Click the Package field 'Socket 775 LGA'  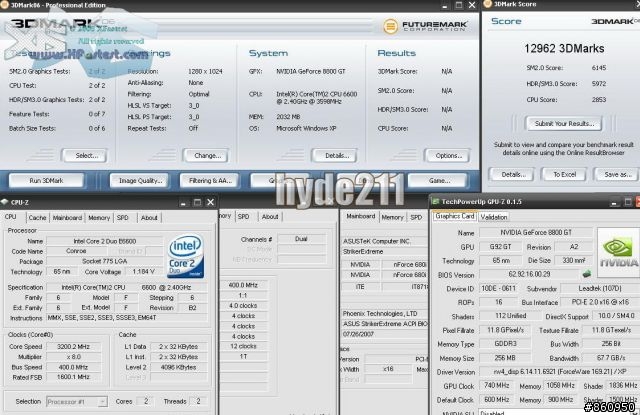pos(104,261)
